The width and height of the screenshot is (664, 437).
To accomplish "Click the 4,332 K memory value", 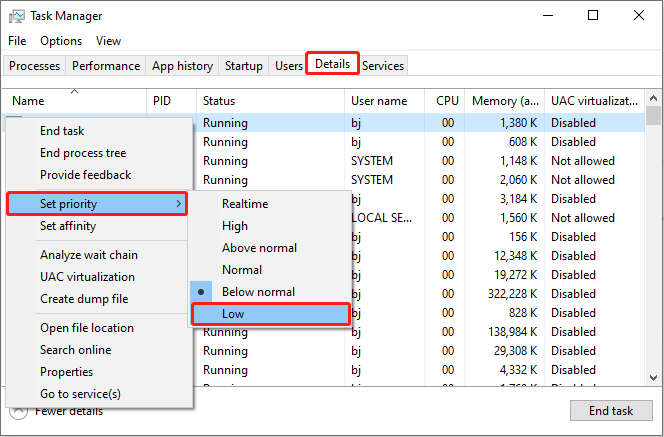I will (x=518, y=370).
